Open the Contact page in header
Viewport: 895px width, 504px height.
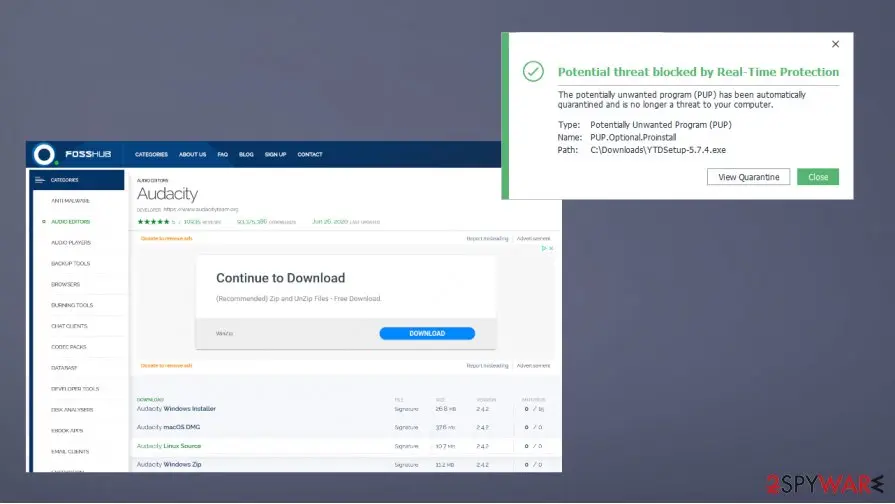(310, 154)
